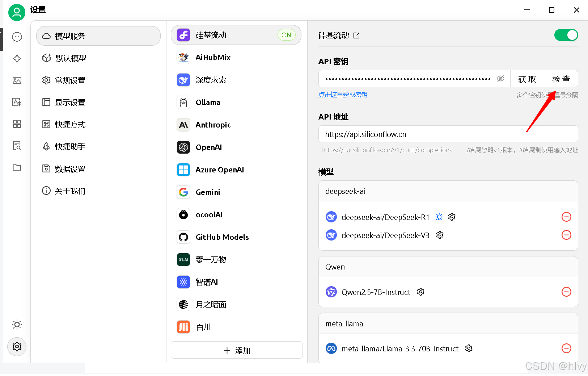The height and width of the screenshot is (376, 588).
Task: Select the ocoolAI provider
Action: click(236, 215)
